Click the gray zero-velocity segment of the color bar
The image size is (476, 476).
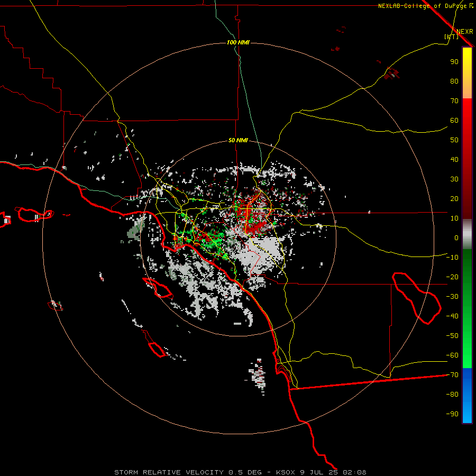(467, 234)
